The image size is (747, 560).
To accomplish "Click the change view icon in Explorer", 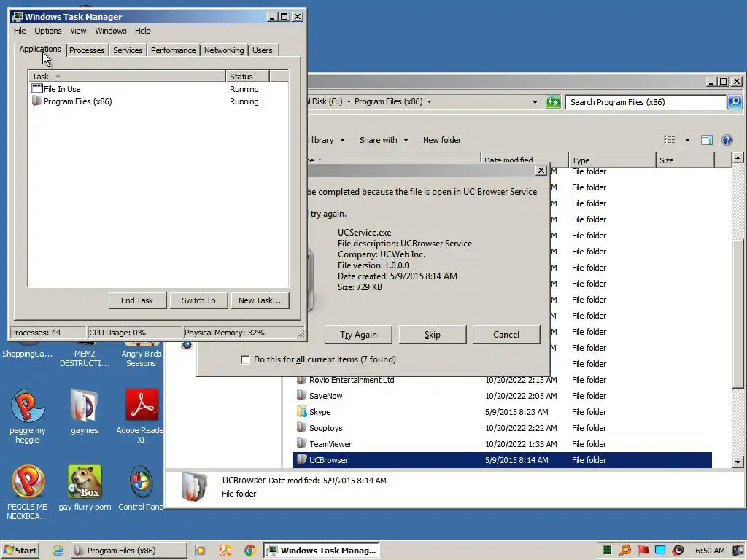I will click(670, 139).
